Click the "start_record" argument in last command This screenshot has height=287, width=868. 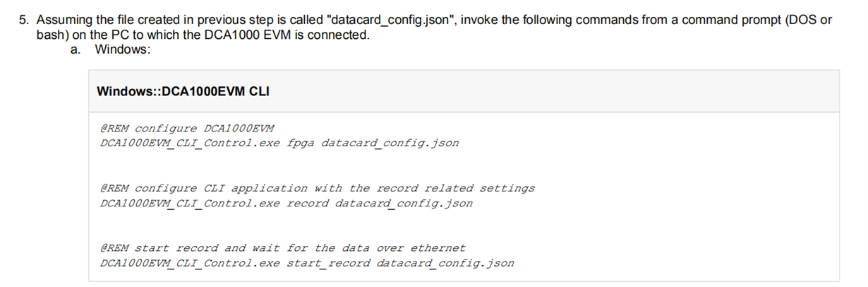[328, 263]
